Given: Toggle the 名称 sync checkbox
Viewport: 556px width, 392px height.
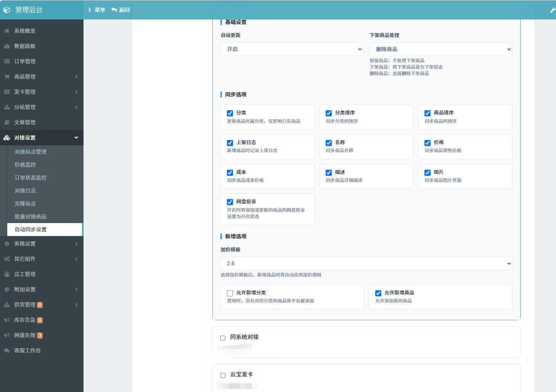Looking at the screenshot, I should (329, 143).
